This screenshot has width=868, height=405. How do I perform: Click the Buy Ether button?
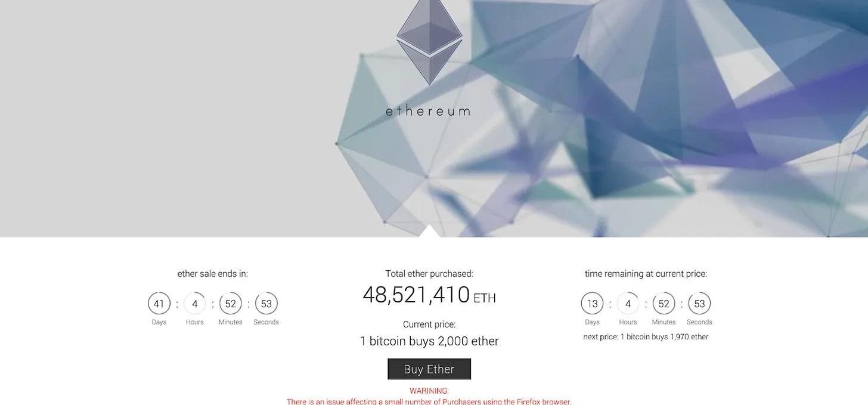tap(429, 369)
